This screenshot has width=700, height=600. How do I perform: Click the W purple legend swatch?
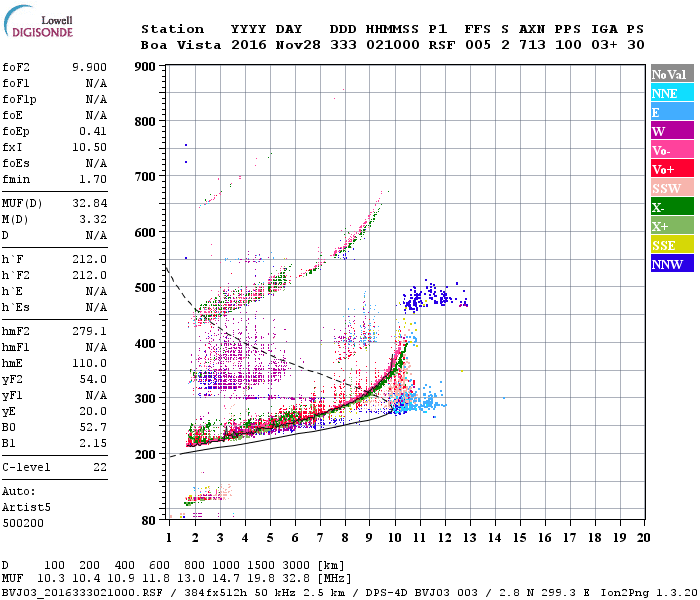click(x=672, y=131)
